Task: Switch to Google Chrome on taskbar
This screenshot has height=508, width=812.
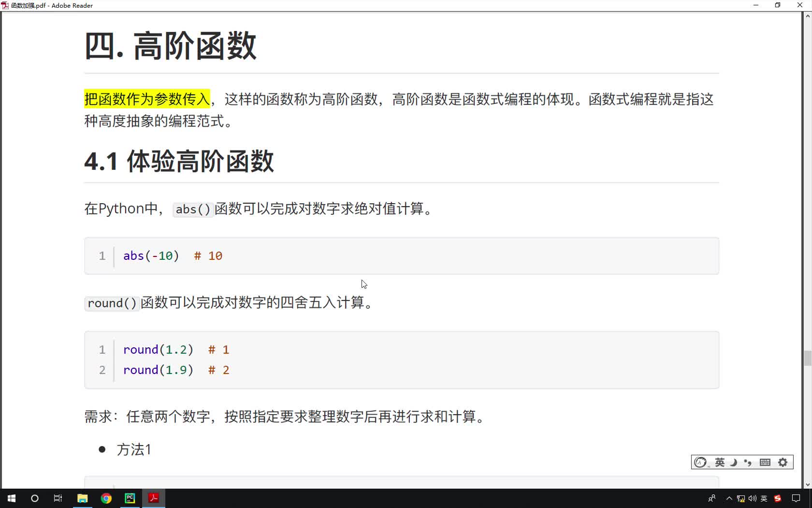Action: (106, 498)
